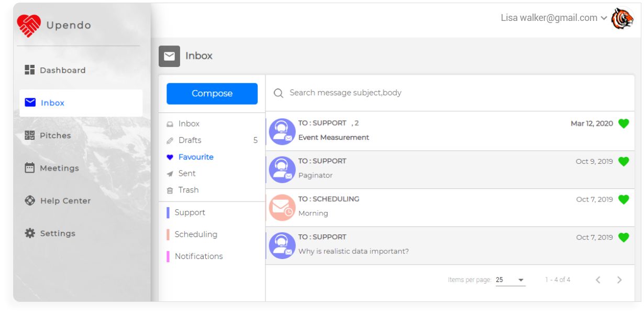This screenshot has height=315, width=644.
Task: Click the Help Center lifebuoy icon
Action: click(30, 200)
